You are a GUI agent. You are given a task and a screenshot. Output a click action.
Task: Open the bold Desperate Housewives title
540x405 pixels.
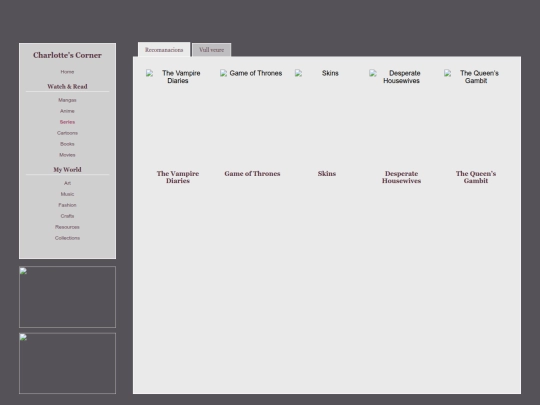point(401,177)
